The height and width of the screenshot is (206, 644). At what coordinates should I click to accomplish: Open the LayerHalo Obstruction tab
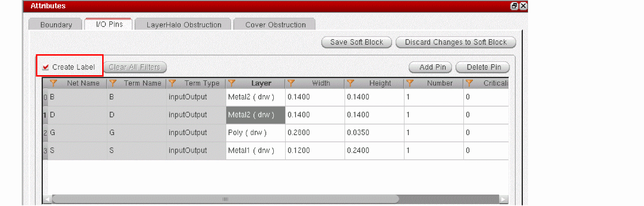coord(183,25)
